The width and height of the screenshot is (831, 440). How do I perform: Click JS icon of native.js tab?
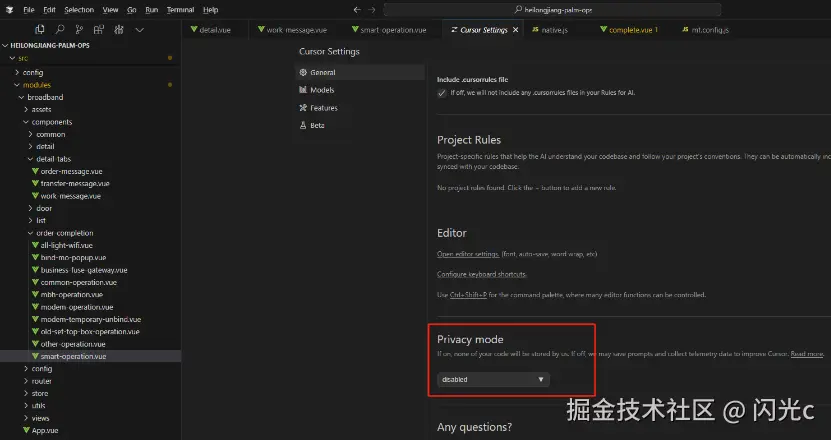tap(535, 30)
